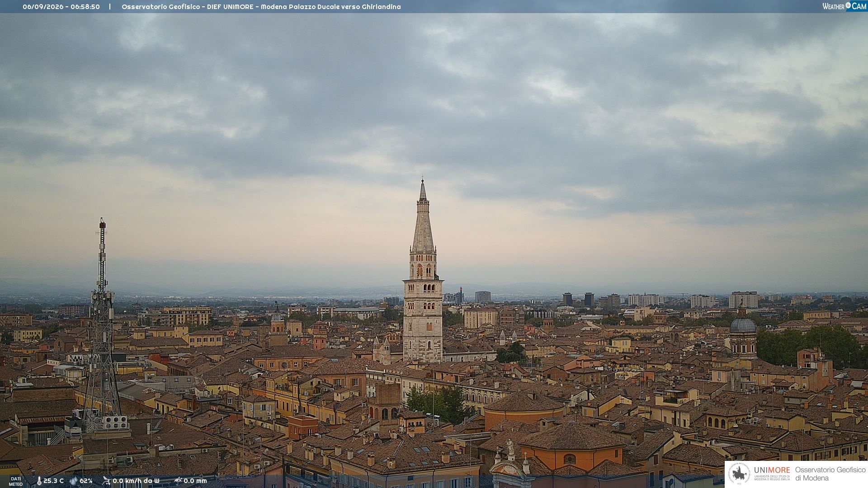
Task: Click the grey church dome on the right
Action: pyautogui.click(x=743, y=324)
